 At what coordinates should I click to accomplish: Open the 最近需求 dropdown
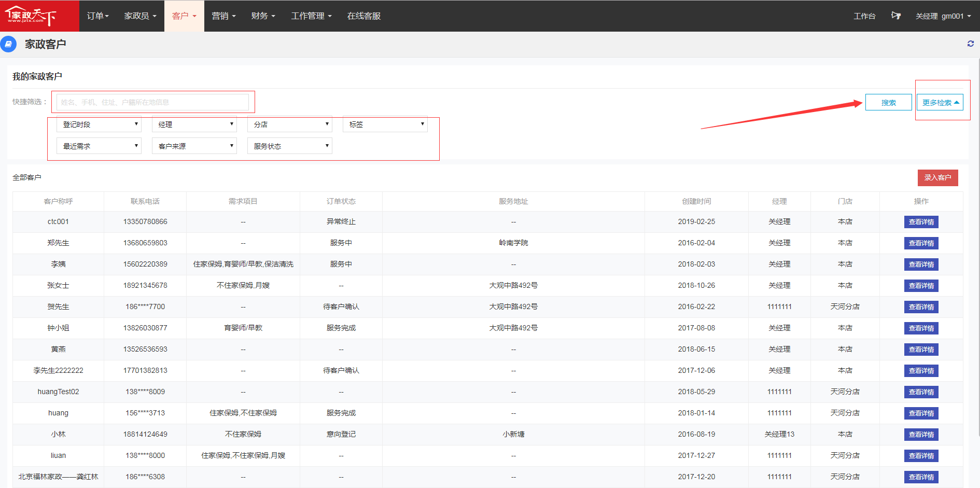point(99,146)
